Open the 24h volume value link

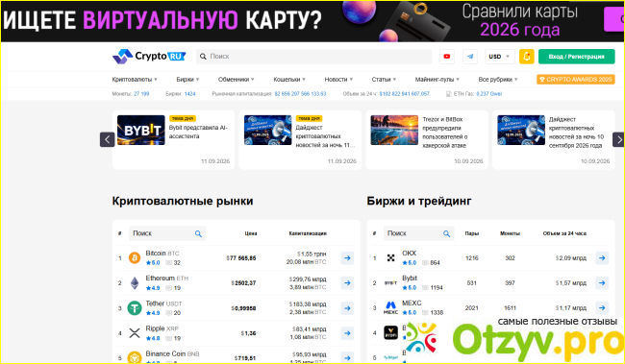[404, 94]
